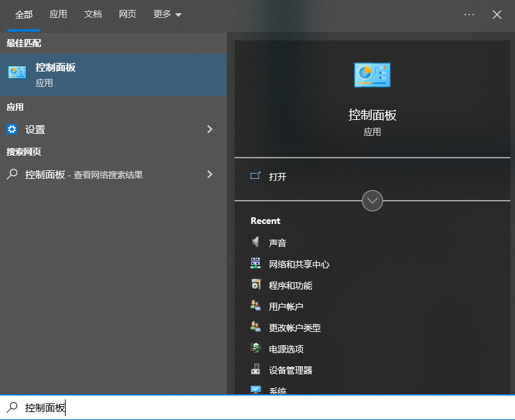
Task: Switch to the 全部 tab
Action: click(x=24, y=15)
